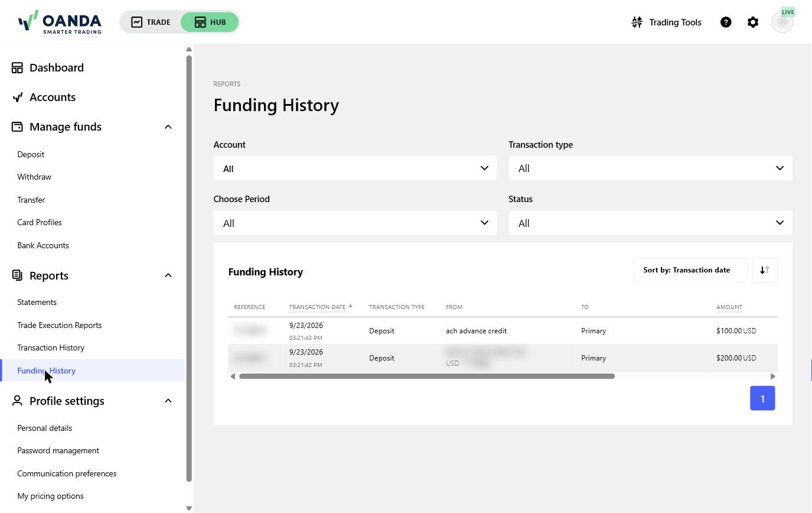812x513 pixels.
Task: Open Withdraw in sidebar
Action: click(x=34, y=177)
